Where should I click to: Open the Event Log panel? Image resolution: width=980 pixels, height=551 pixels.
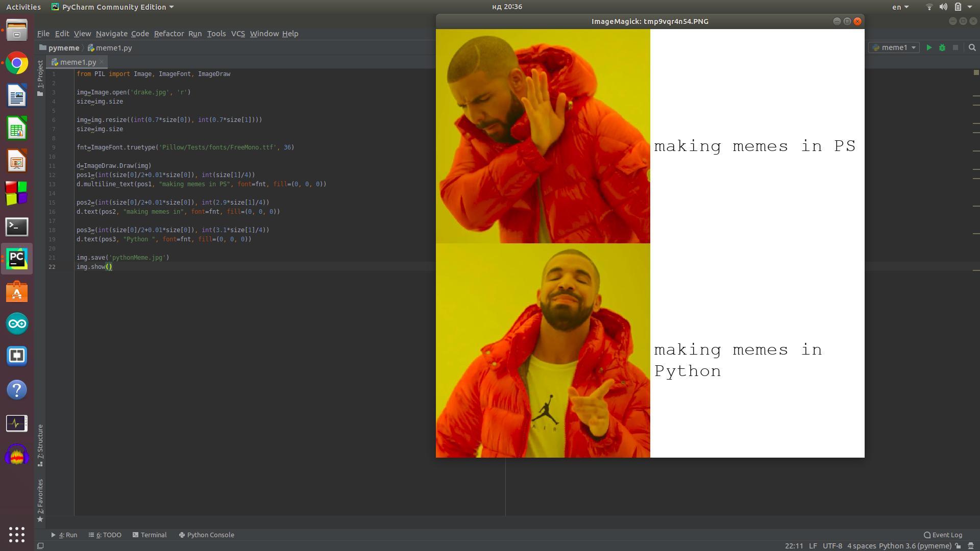(943, 535)
